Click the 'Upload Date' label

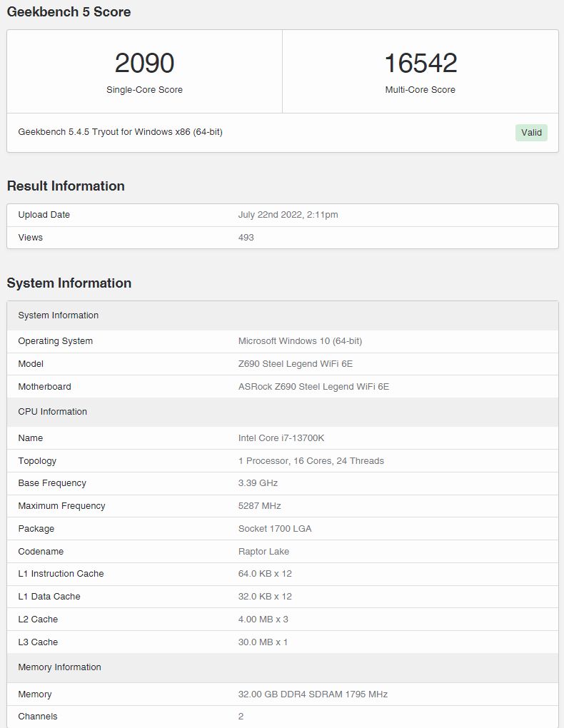click(44, 215)
